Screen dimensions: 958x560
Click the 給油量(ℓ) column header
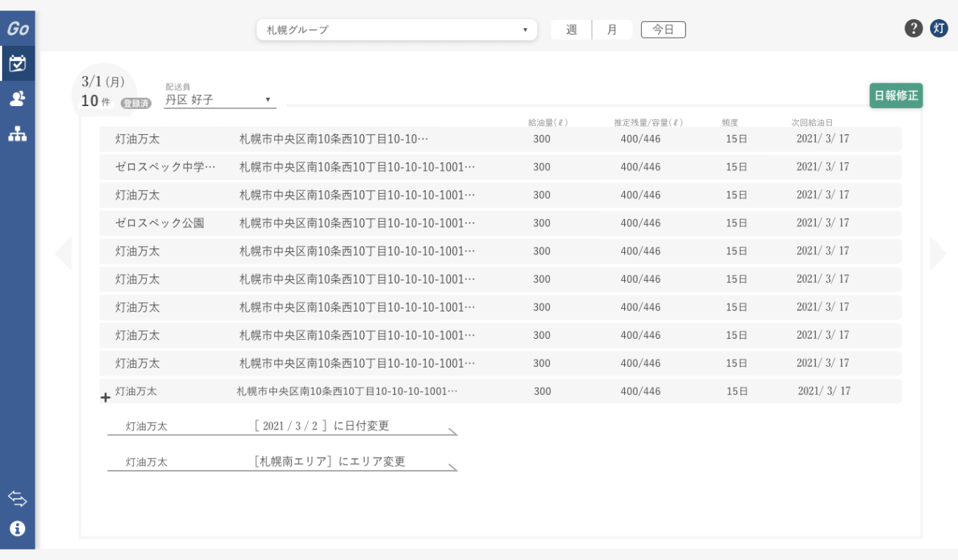(548, 122)
